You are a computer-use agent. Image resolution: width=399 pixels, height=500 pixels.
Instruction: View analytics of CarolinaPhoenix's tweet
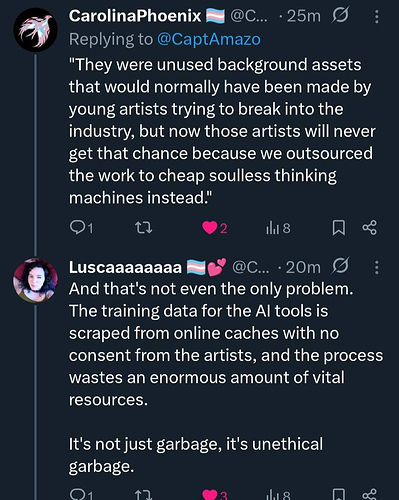[x=278, y=228]
